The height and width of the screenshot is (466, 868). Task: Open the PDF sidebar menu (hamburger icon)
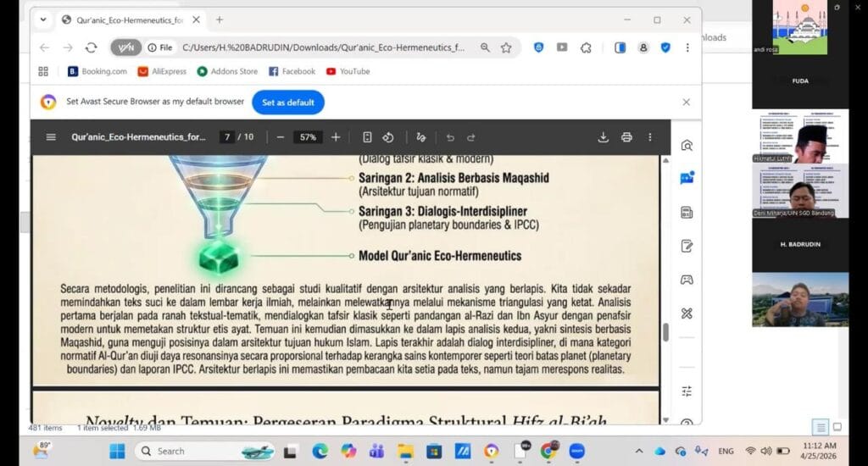pos(51,137)
